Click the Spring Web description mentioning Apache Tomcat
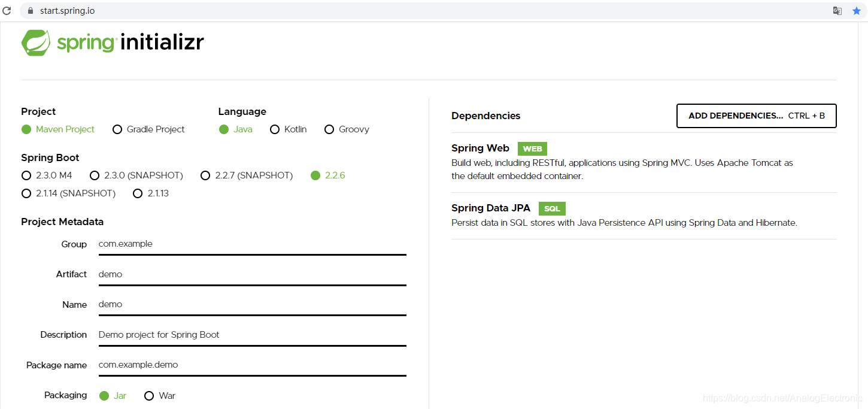Image resolution: width=868 pixels, height=409 pixels. (x=623, y=169)
